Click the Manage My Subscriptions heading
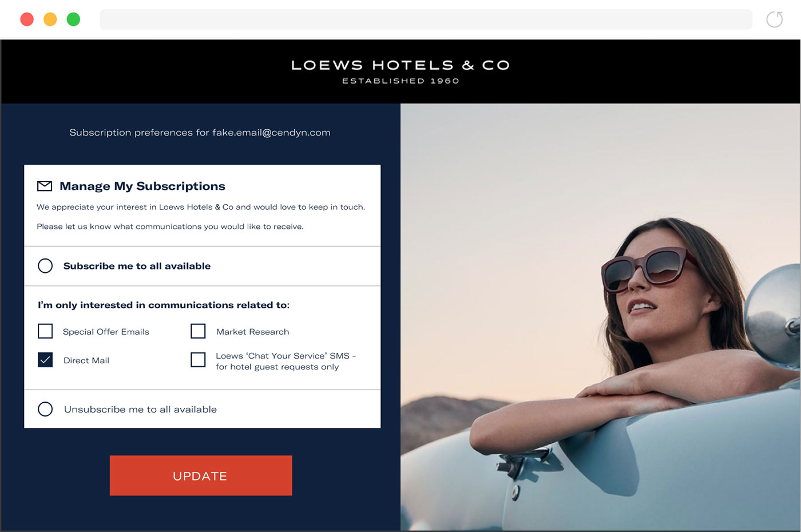The image size is (801, 532). pos(142,186)
